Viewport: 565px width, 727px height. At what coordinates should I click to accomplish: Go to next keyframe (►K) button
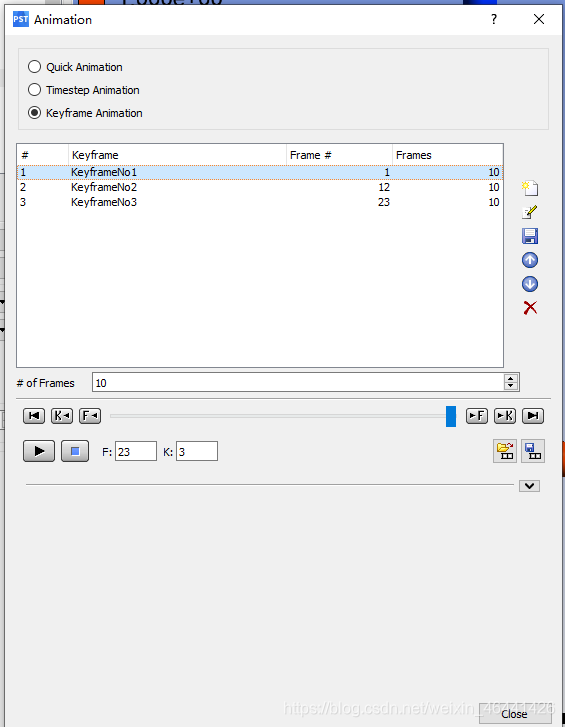click(x=505, y=416)
